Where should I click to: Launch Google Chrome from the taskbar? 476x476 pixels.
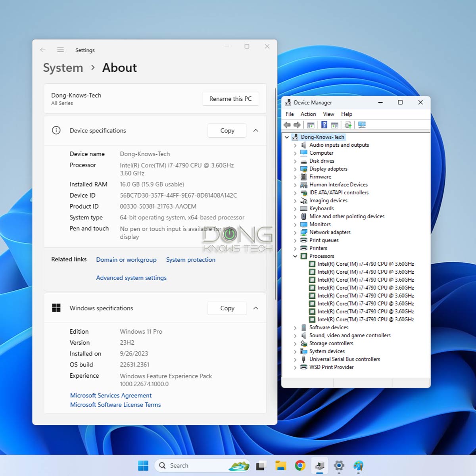300,466
